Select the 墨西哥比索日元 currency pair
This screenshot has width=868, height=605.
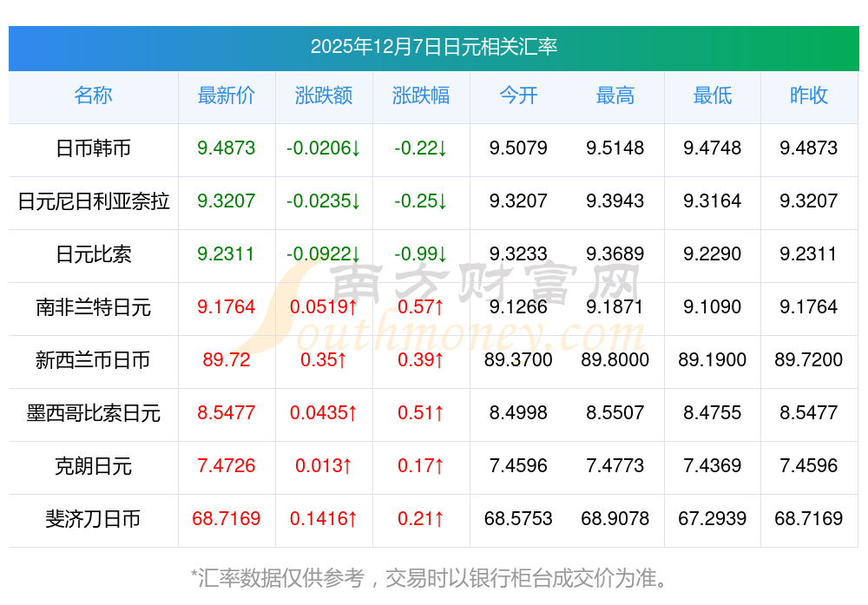click(x=93, y=413)
